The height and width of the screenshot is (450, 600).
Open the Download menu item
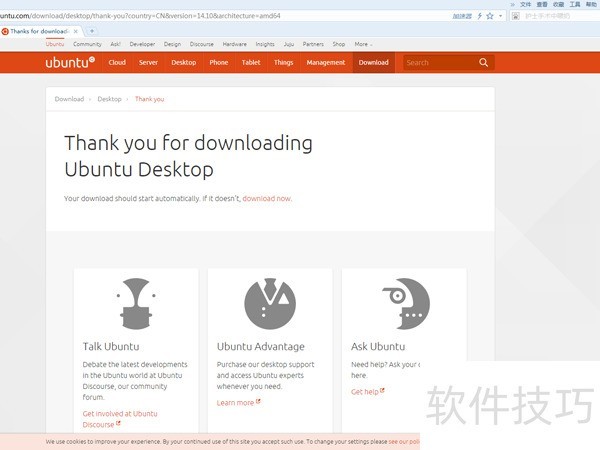coord(373,62)
